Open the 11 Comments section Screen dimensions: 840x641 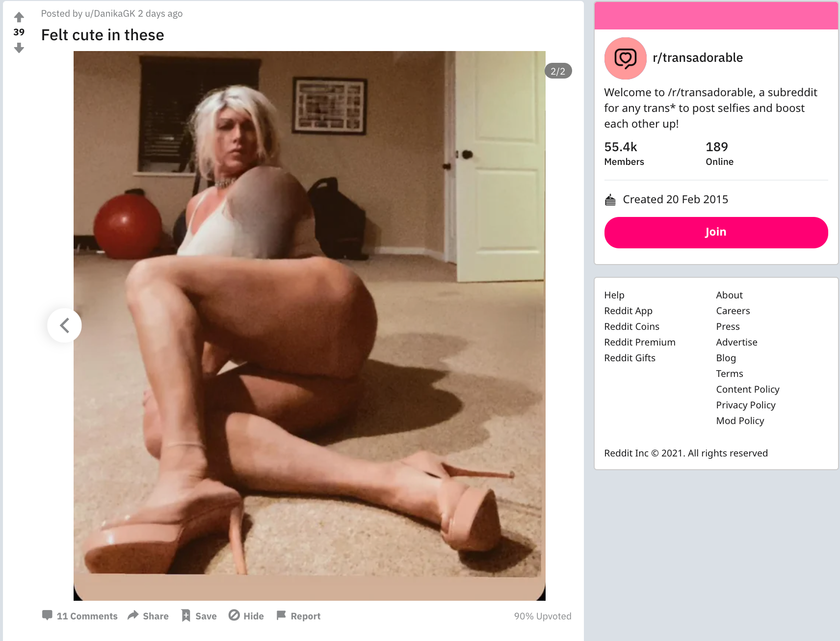[x=80, y=615]
